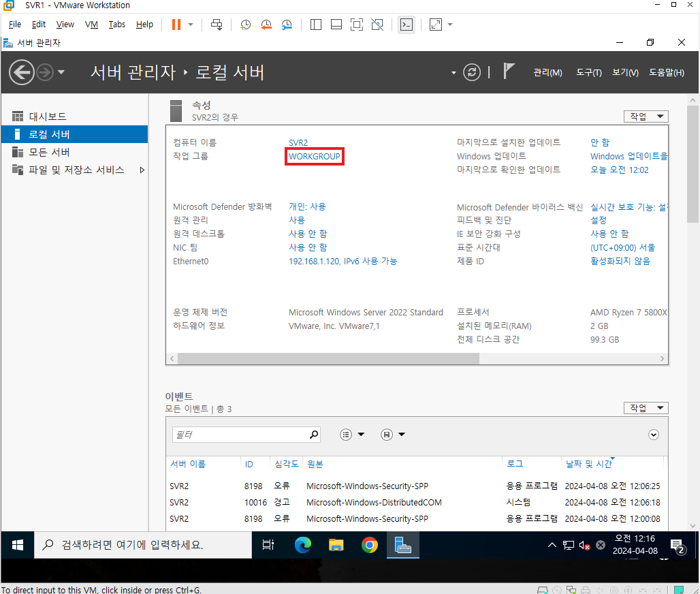700x594 pixels.
Task: Click the (UTC+09:00) 서울 time zone link
Action: (x=623, y=248)
